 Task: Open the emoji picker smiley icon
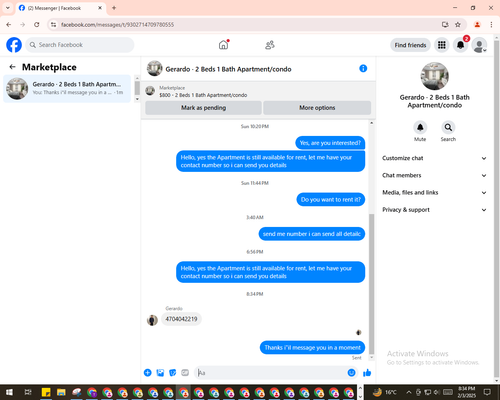click(x=351, y=373)
